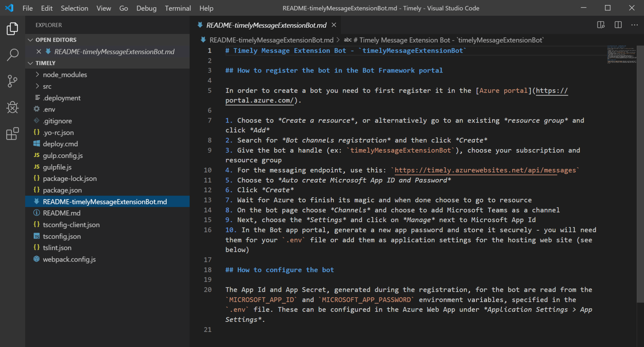This screenshot has width=644, height=347.
Task: Click the editor vertical scrollbar
Action: (x=640, y=173)
